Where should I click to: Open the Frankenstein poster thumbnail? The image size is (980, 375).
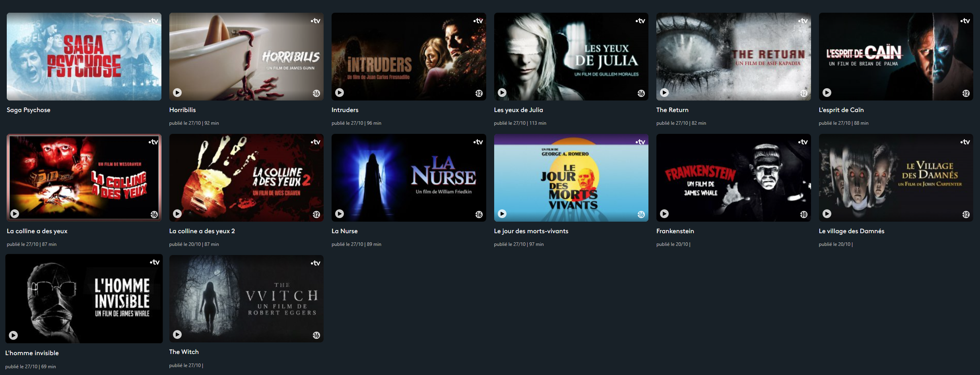(734, 178)
